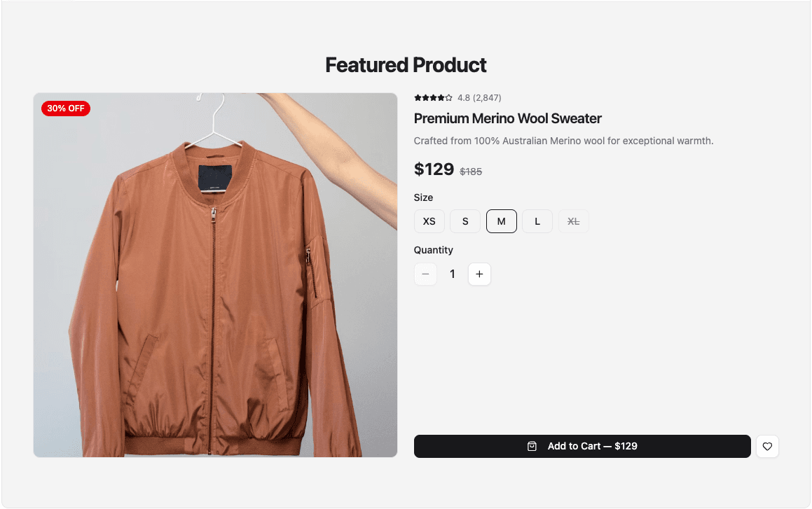Click the first star in the rating
Viewport: 812px width, 509px height.
pyautogui.click(x=418, y=97)
